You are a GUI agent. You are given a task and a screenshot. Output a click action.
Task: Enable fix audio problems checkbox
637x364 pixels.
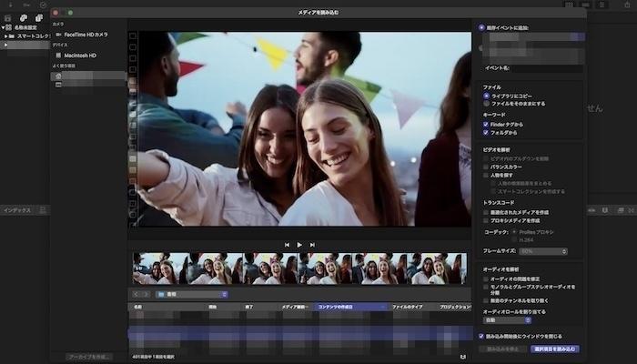485,279
